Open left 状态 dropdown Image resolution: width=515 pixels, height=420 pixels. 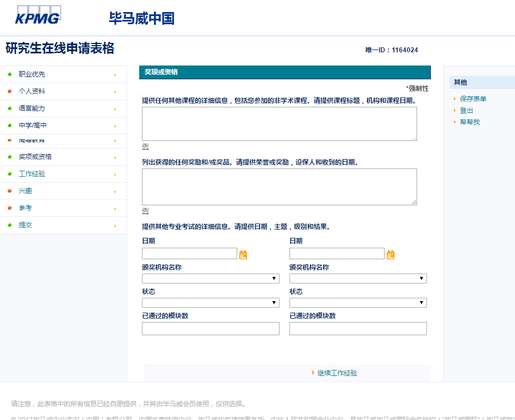tap(211, 303)
